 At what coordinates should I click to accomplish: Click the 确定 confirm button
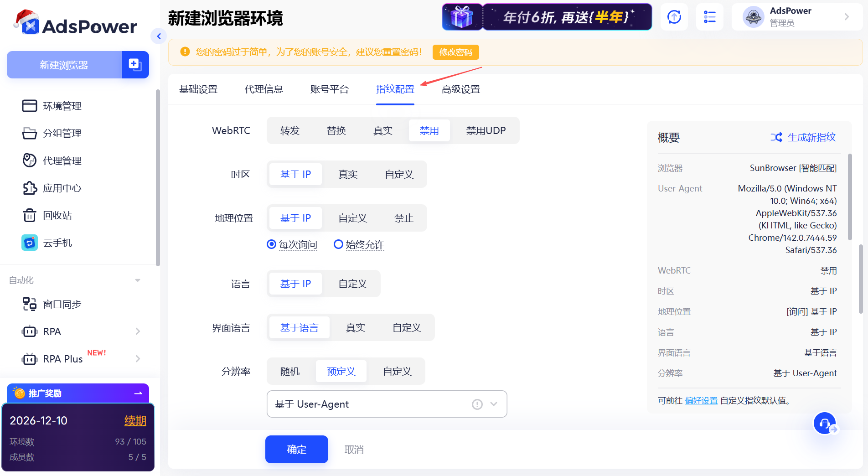point(296,450)
